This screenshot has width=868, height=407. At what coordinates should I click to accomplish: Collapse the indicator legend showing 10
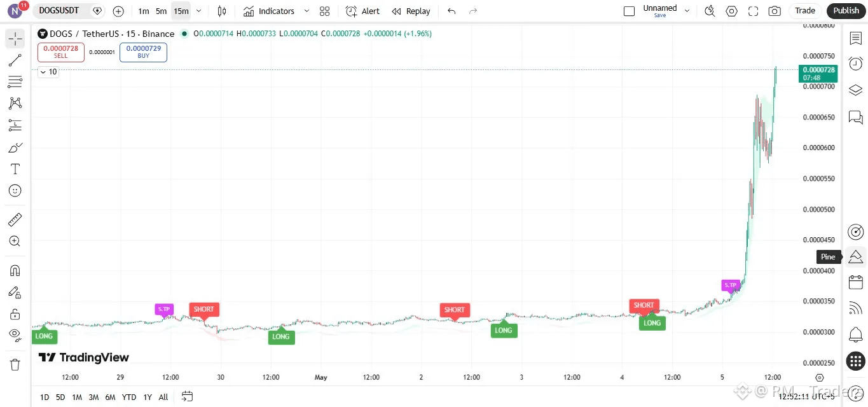pyautogui.click(x=48, y=72)
